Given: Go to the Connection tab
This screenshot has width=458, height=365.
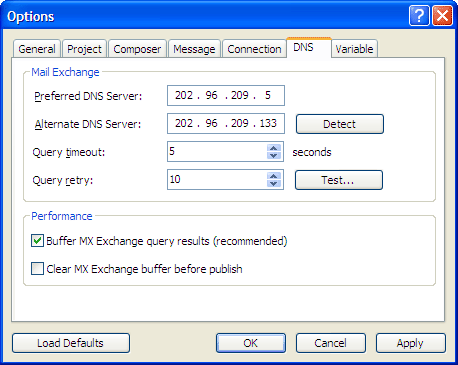Looking at the screenshot, I should click(x=254, y=49).
